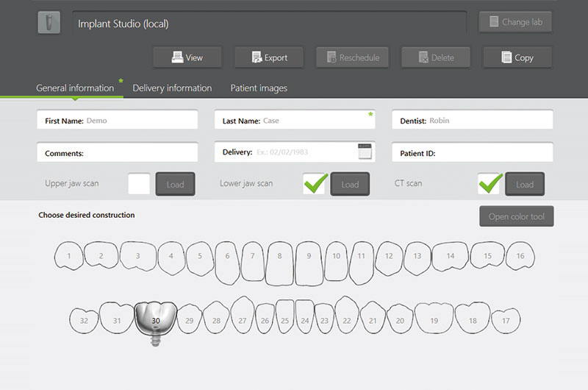
Task: Select tooth 8 central incisor
Action: pos(280,263)
